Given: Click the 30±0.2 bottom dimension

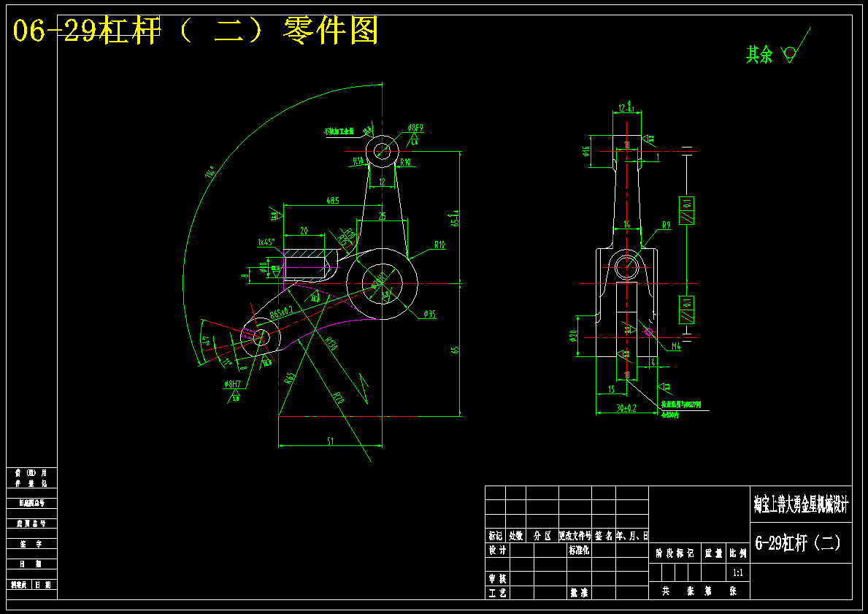Looking at the screenshot, I should [x=626, y=408].
